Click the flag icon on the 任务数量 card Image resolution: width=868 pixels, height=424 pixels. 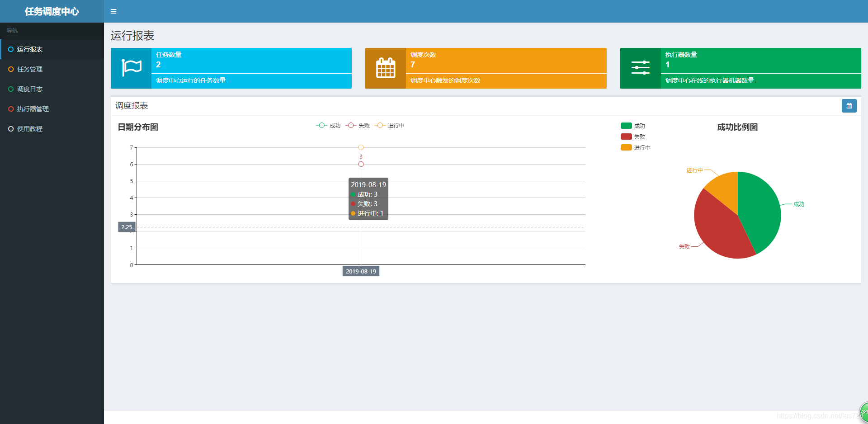click(132, 68)
